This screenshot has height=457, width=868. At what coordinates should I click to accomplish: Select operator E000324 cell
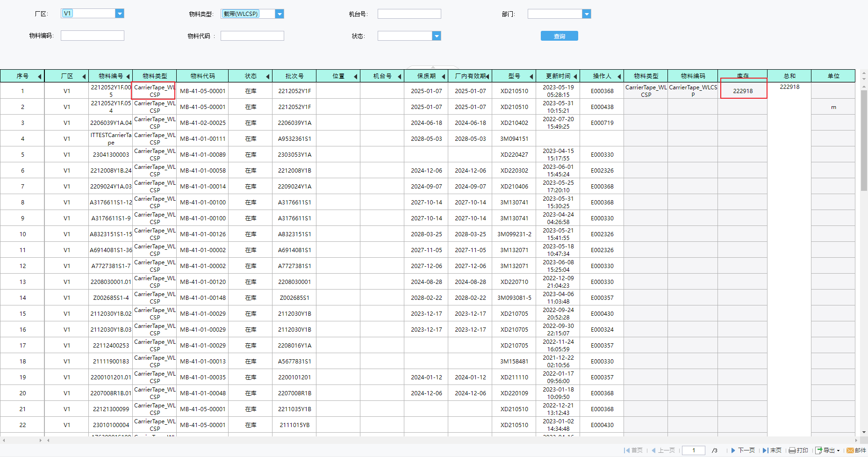(x=602, y=330)
